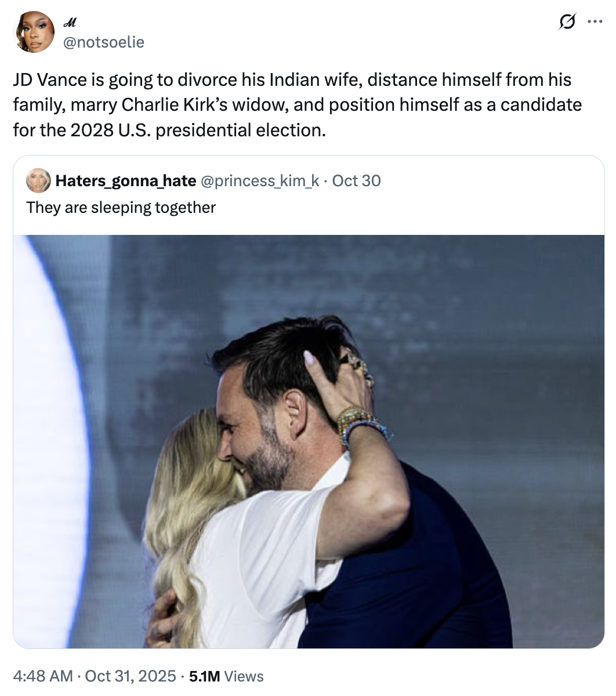This screenshot has width=616, height=696.
Task: Click the JD Vance post body text
Action: pyautogui.click(x=290, y=104)
